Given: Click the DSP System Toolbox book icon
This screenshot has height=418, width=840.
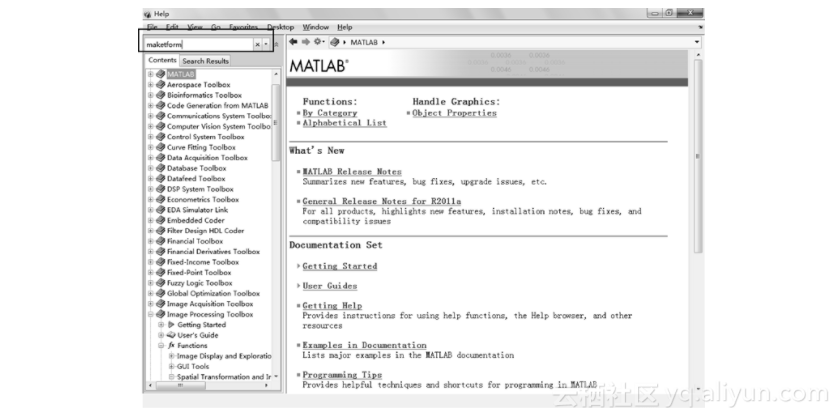Looking at the screenshot, I should (161, 189).
